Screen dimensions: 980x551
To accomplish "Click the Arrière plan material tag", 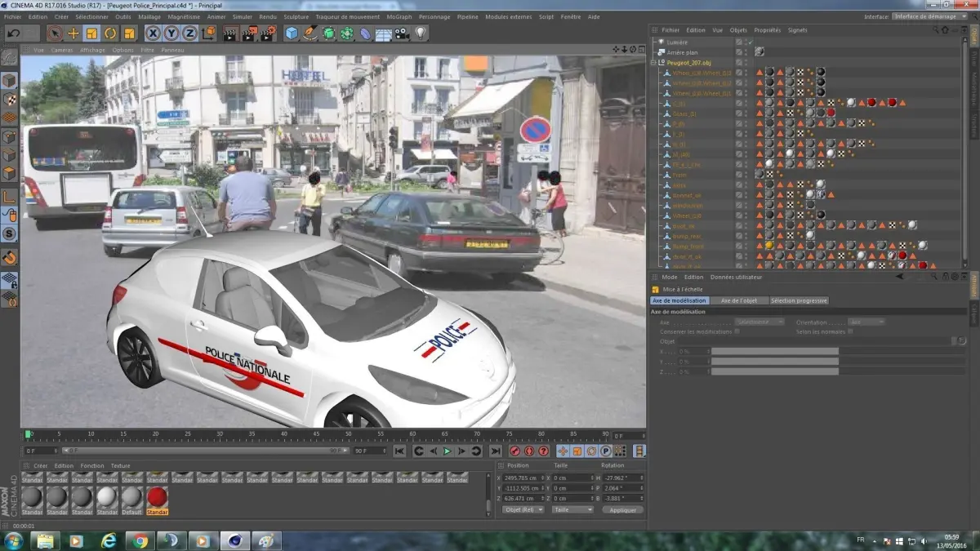I will point(759,51).
